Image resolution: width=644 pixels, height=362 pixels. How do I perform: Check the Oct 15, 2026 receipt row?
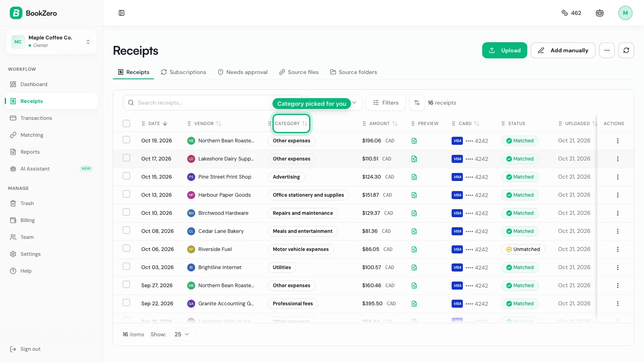pos(126,176)
